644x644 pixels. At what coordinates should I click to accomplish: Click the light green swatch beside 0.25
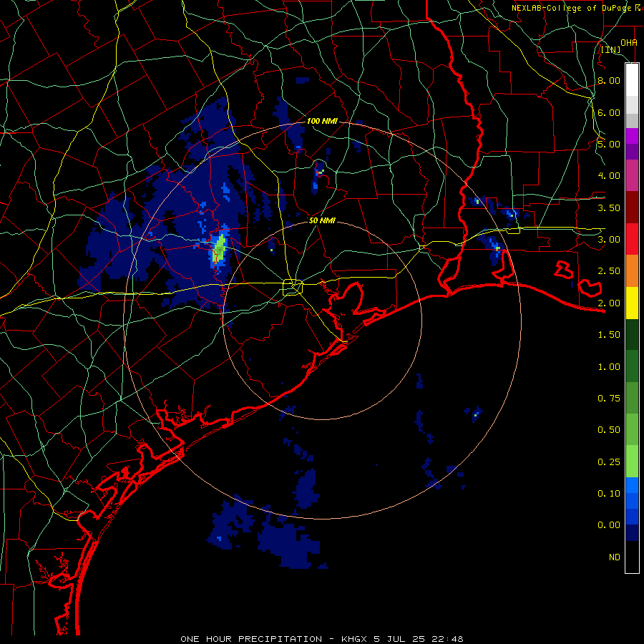632,462
